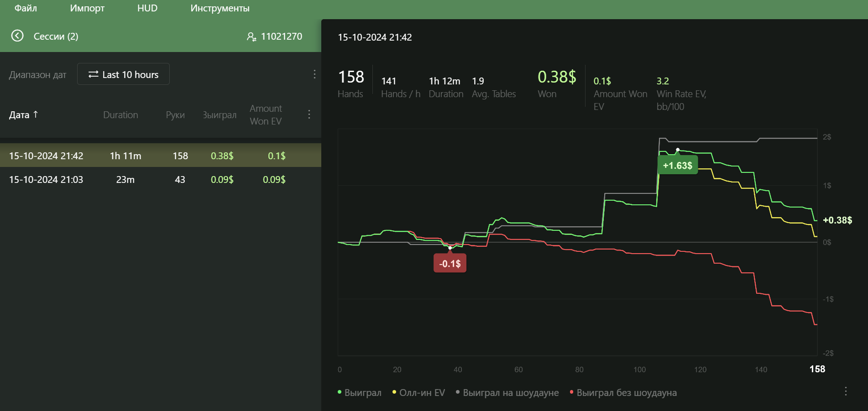Image resolution: width=868 pixels, height=411 pixels.
Task: Sort by the Amount Won EV column header
Action: coord(266,115)
